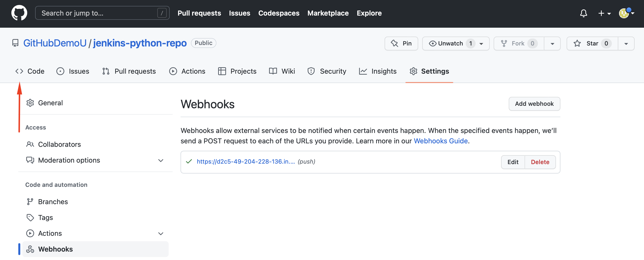Open Branches settings

point(95,202)
